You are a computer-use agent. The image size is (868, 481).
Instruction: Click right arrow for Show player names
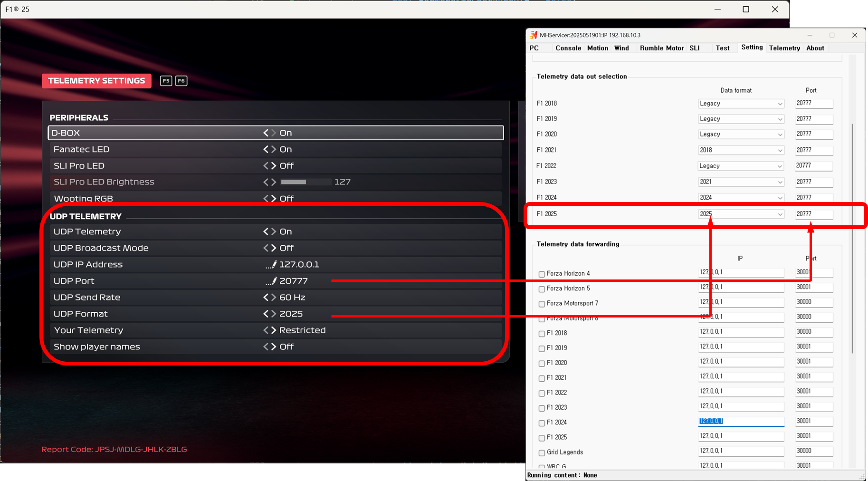(274, 347)
